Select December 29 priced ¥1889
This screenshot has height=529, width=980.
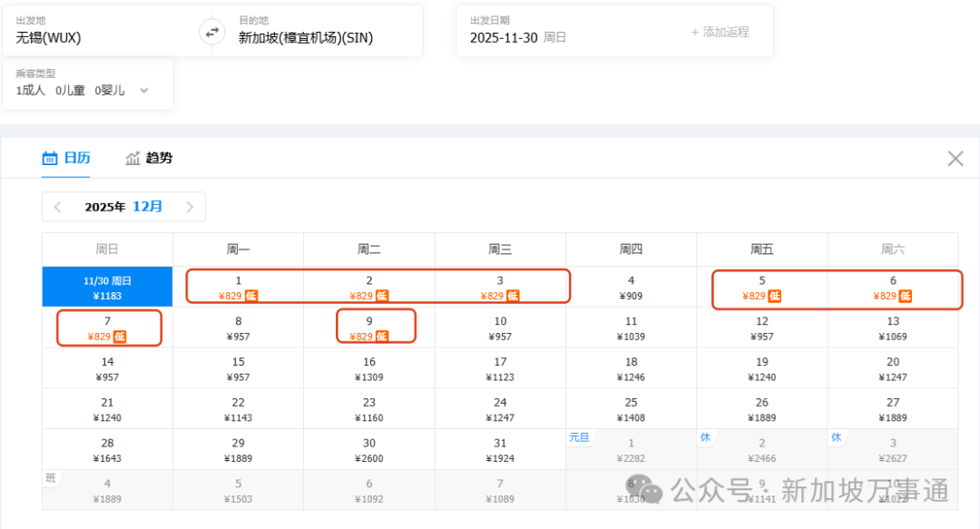[238, 449]
